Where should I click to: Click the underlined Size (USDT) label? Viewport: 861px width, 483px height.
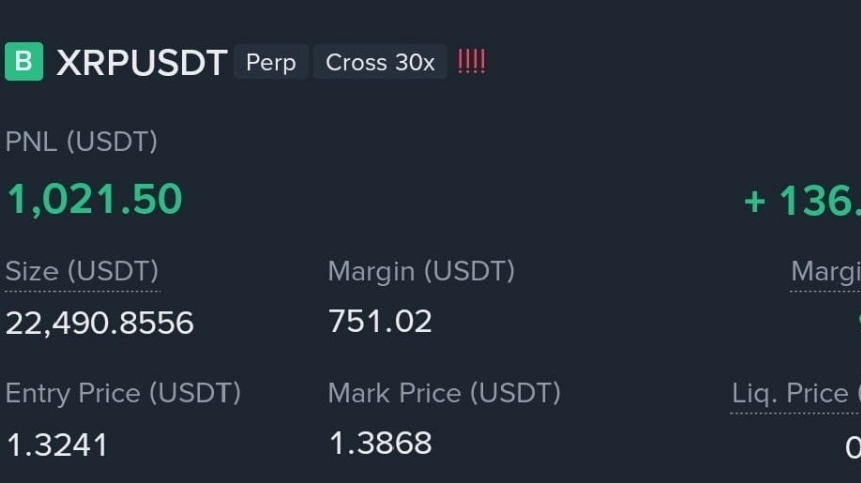click(82, 271)
